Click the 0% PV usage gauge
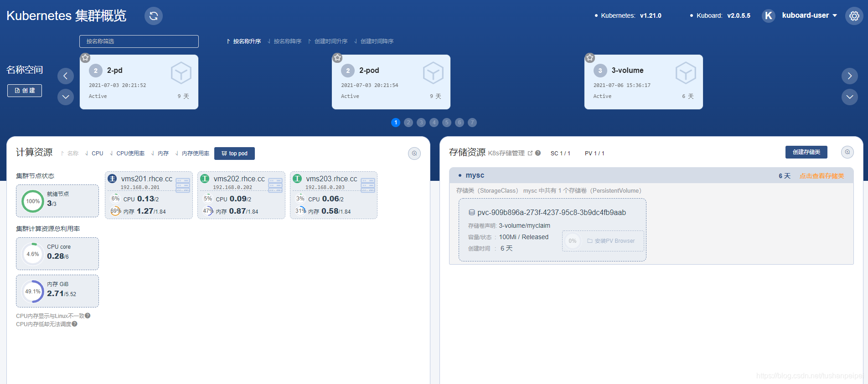The width and height of the screenshot is (868, 384). coord(573,241)
